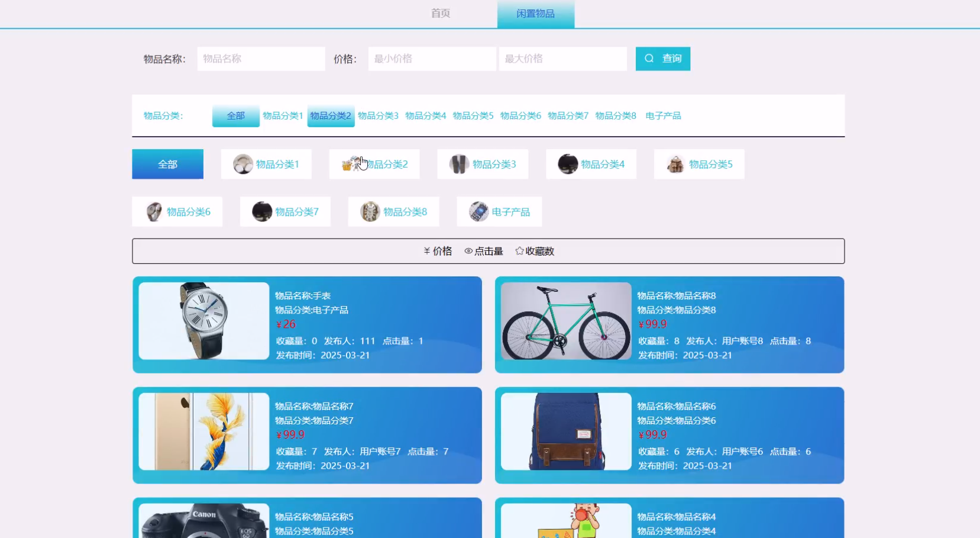Click the 物品分类4 category thumbnail icon
Image resolution: width=980 pixels, height=538 pixels.
point(568,164)
